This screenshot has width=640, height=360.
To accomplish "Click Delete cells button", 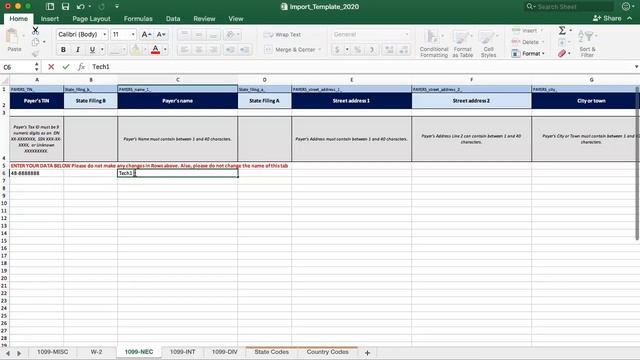I will [527, 42].
